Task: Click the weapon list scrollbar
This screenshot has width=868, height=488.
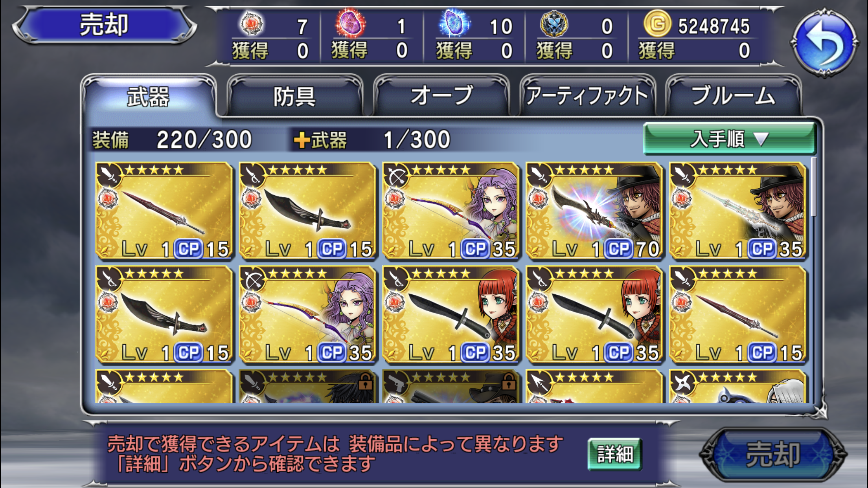Action: click(813, 187)
